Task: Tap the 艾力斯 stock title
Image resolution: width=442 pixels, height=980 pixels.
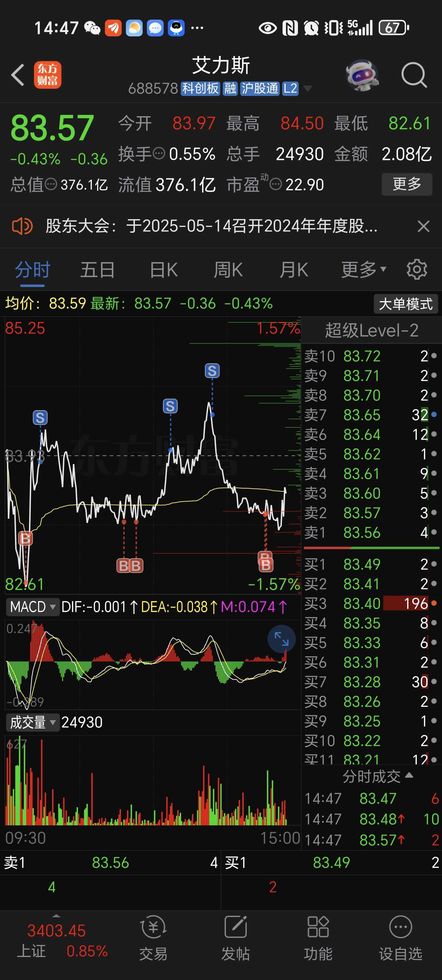Action: pos(221,65)
